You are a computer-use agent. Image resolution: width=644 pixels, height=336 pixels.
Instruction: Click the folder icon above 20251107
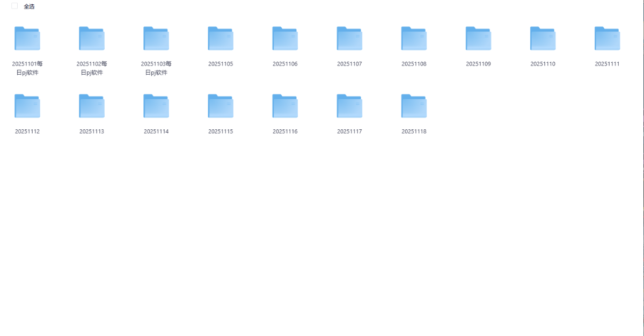(x=349, y=39)
